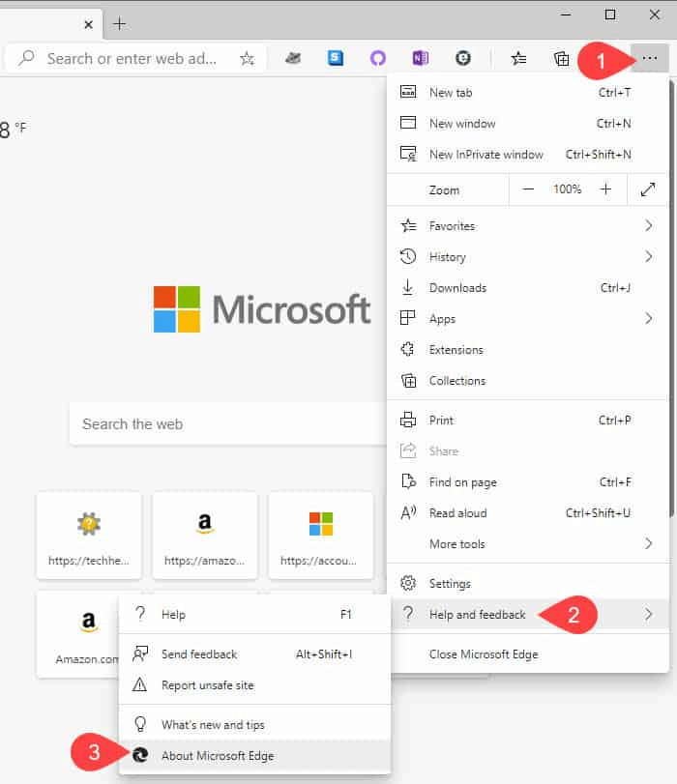
Task: Choose Read aloud option
Action: pos(527,513)
